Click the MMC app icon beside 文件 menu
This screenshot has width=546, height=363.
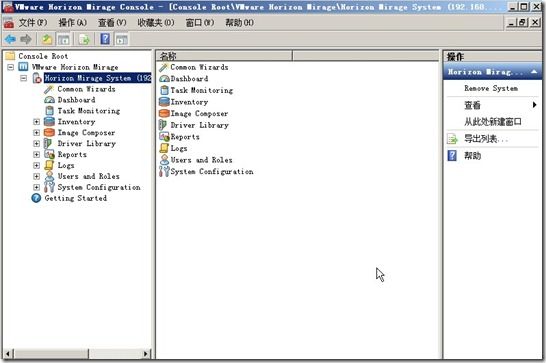pos(9,23)
